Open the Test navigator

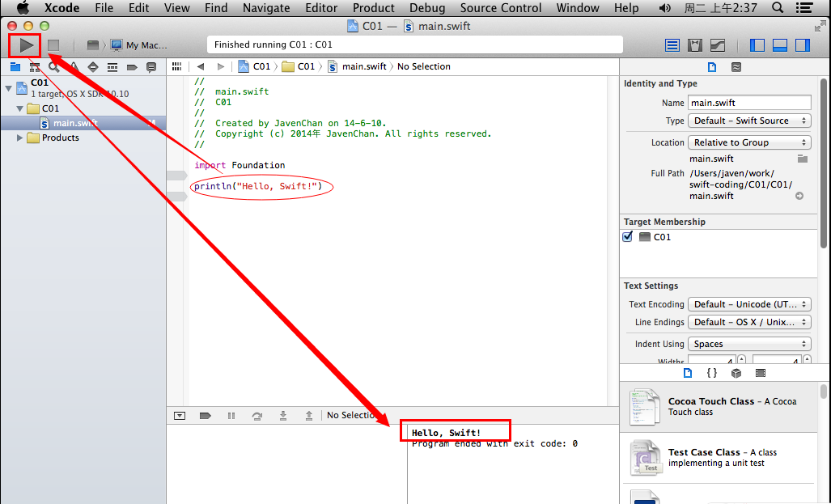[x=93, y=67]
